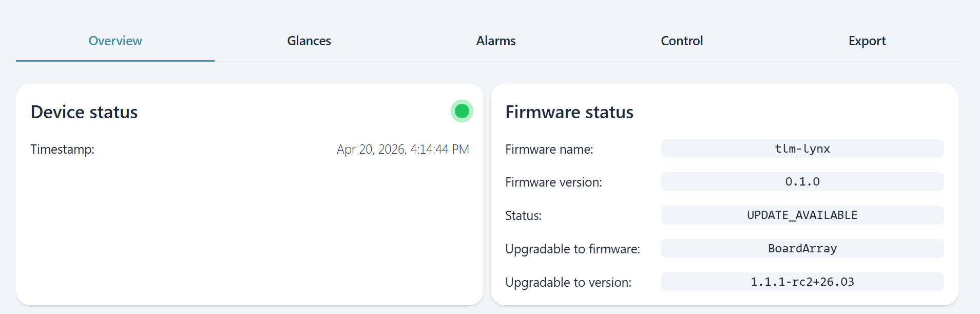The height and width of the screenshot is (314, 980).
Task: Click the Device status heading
Action: pyautogui.click(x=84, y=112)
